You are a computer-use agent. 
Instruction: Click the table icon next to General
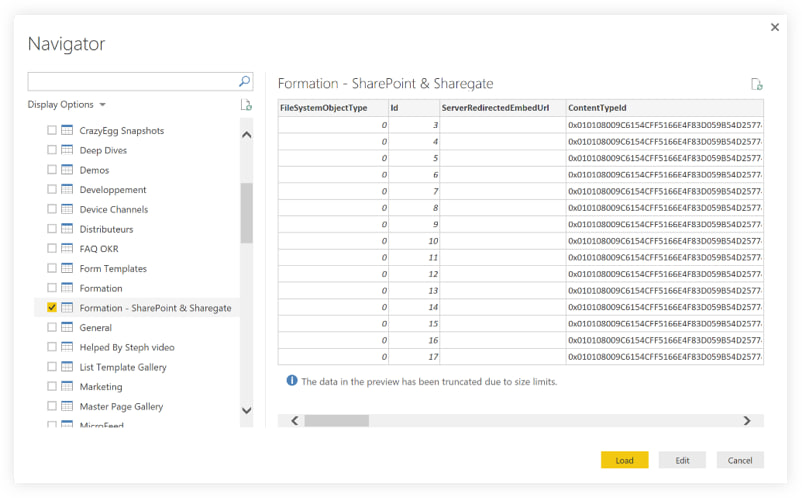(x=67, y=327)
